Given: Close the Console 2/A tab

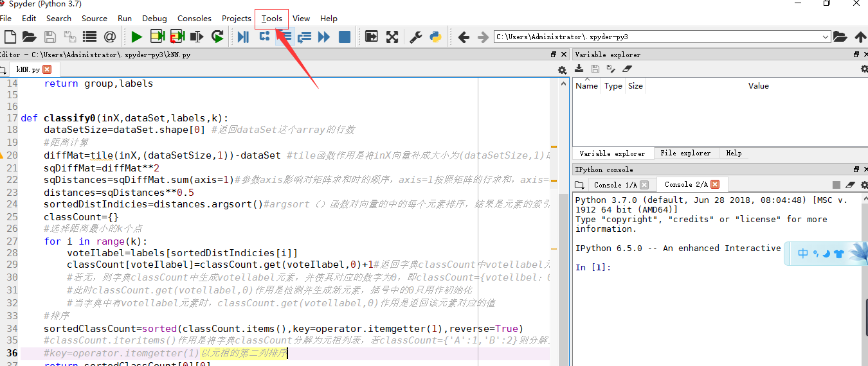Looking at the screenshot, I should [x=714, y=184].
